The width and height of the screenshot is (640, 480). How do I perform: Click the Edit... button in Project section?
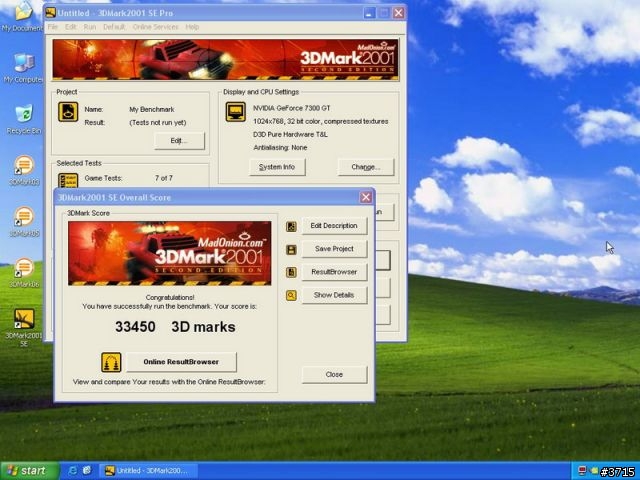click(x=179, y=141)
